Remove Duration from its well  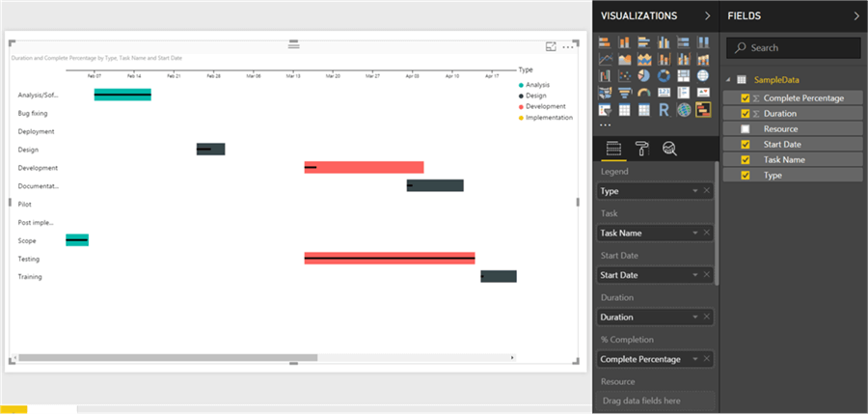click(x=706, y=317)
